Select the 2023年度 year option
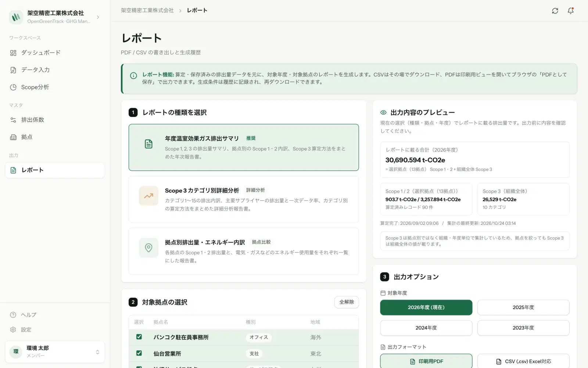 (x=523, y=328)
